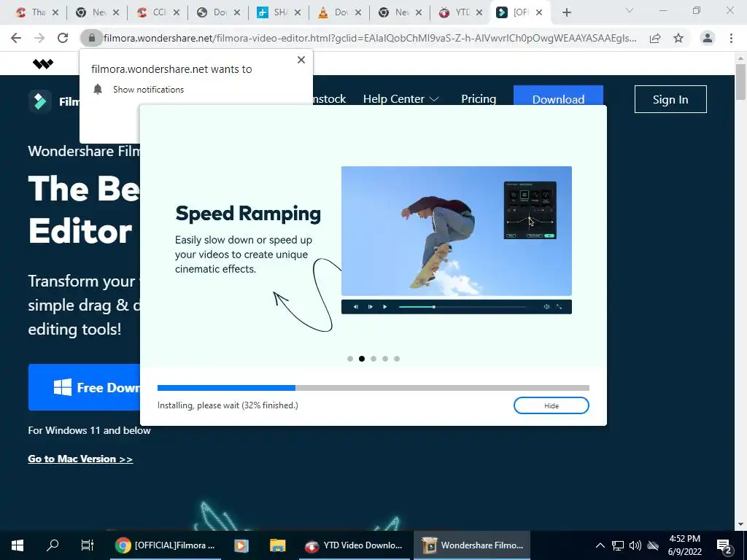Click the Speed Ramping video thumbnail
This screenshot has width=747, height=560.
[457, 231]
